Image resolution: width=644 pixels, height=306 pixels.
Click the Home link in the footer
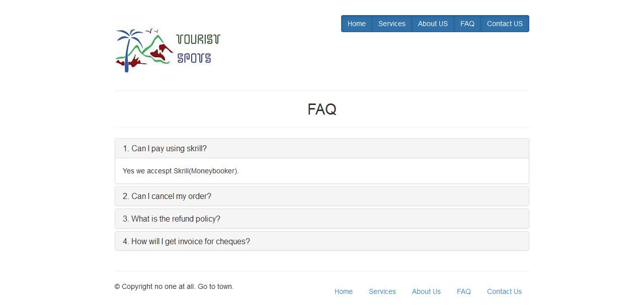(344, 291)
